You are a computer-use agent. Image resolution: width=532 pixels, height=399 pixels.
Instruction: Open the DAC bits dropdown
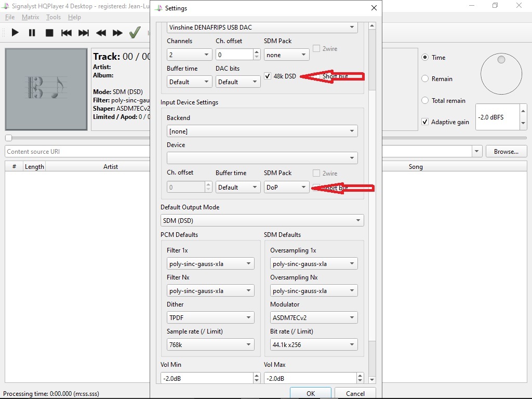(238, 82)
